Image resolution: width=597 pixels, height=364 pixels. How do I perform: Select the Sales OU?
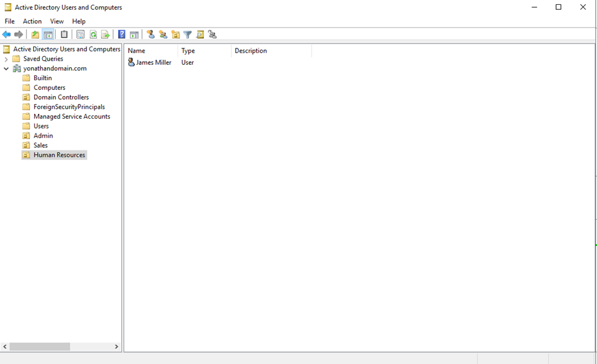click(x=40, y=146)
